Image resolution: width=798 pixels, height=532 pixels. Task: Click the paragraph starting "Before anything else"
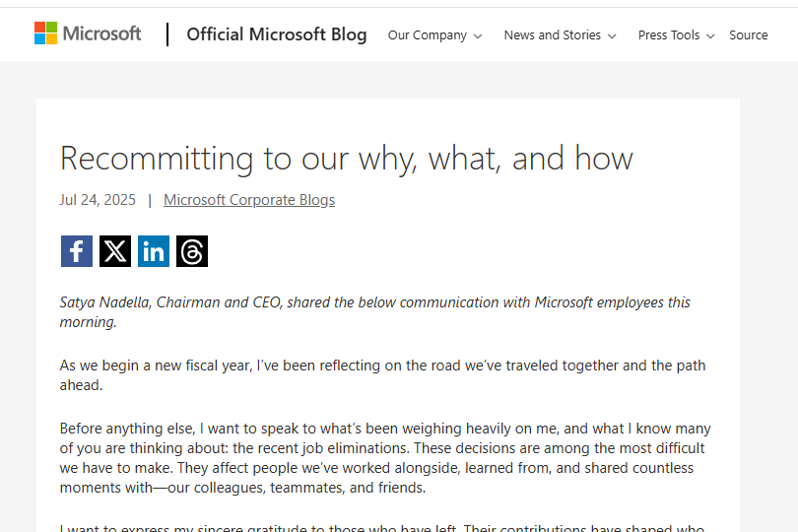coord(384,458)
